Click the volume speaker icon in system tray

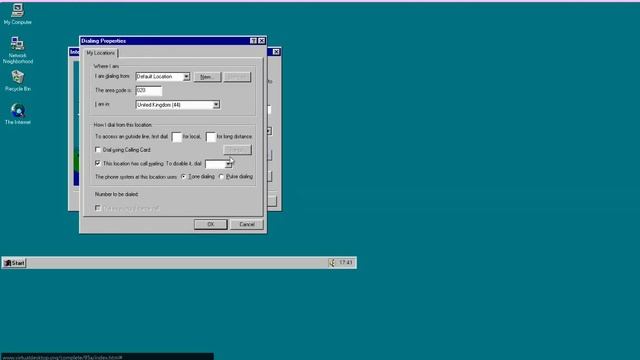[332, 263]
